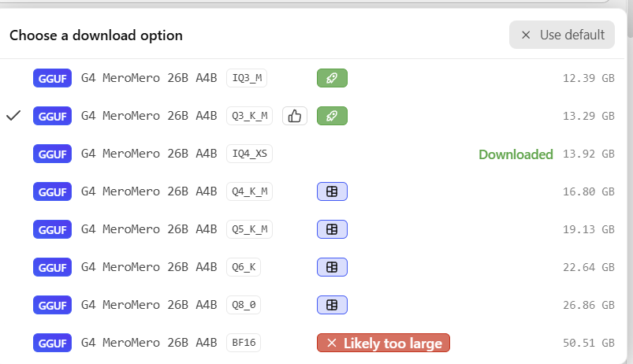Click the GGUF badge on the IQ3_M row
The height and width of the screenshot is (364, 633).
(53, 78)
